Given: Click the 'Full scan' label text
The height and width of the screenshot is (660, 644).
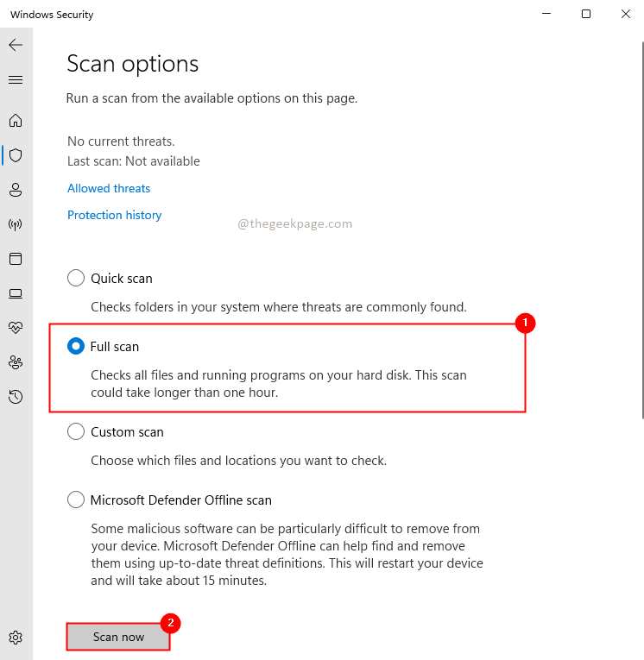Looking at the screenshot, I should coord(115,347).
